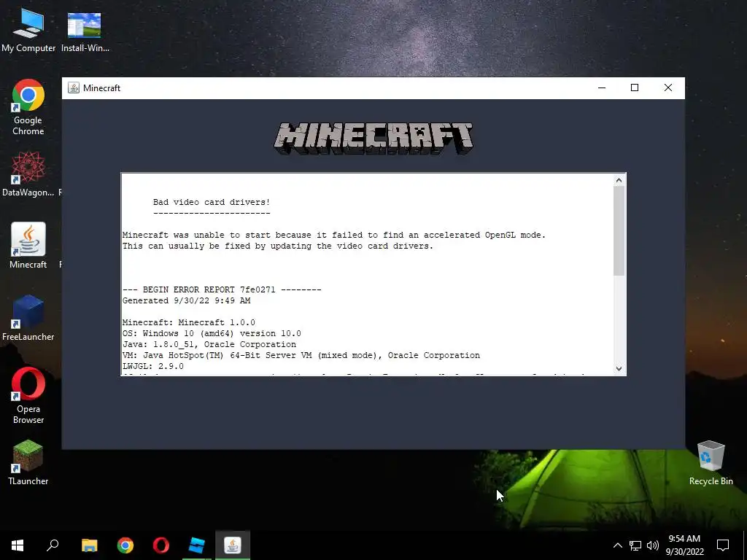Switch to Chrome in taskbar
Screen dimensions: 747x560
tap(125, 545)
